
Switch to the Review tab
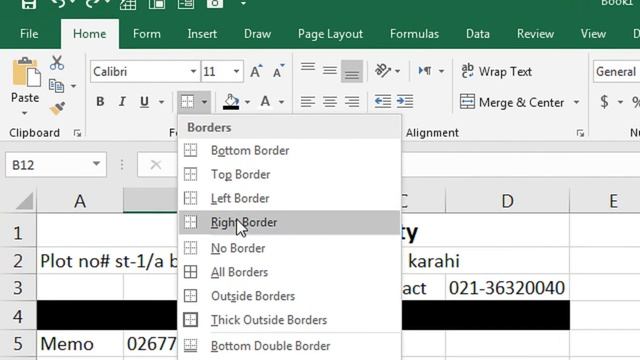pyautogui.click(x=535, y=34)
